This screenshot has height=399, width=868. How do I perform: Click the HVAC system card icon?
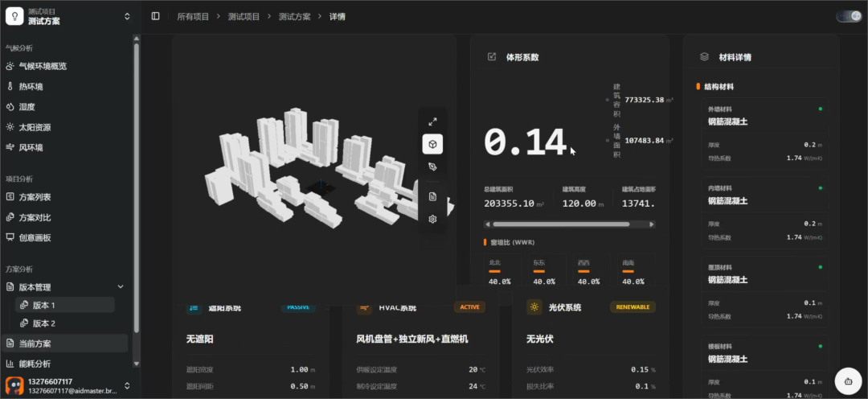click(364, 307)
